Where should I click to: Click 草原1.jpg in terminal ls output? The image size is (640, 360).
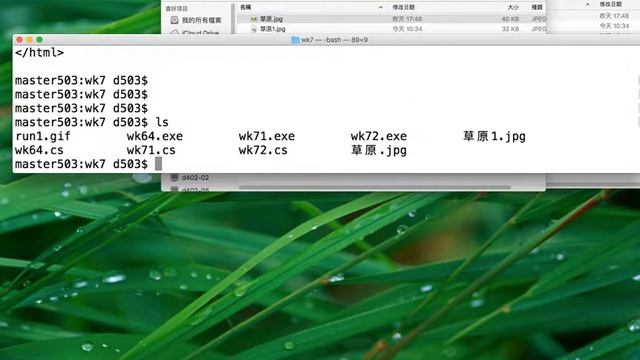pos(494,136)
